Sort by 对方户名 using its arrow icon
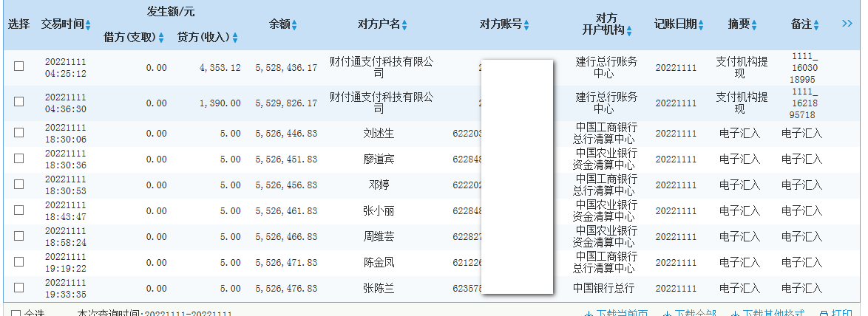The height and width of the screenshot is (316, 868). pyautogui.click(x=404, y=25)
